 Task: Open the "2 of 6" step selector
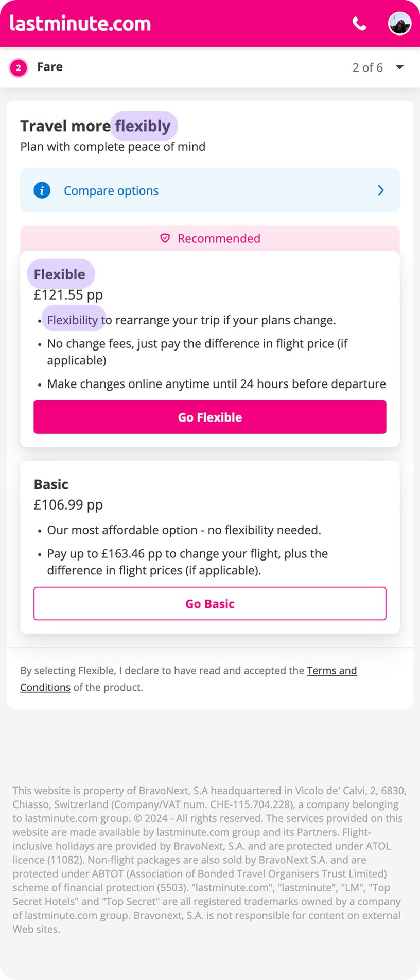pos(367,67)
